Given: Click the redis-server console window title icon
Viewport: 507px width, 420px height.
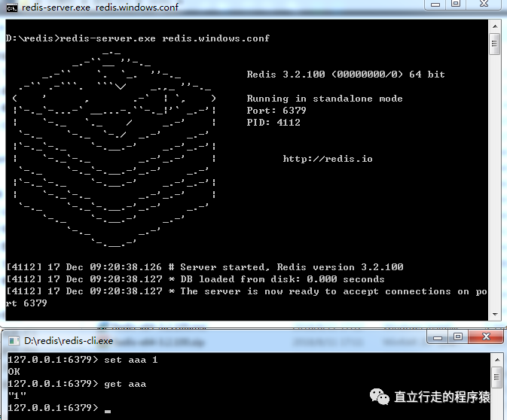Looking at the screenshot, I should tap(12, 8).
